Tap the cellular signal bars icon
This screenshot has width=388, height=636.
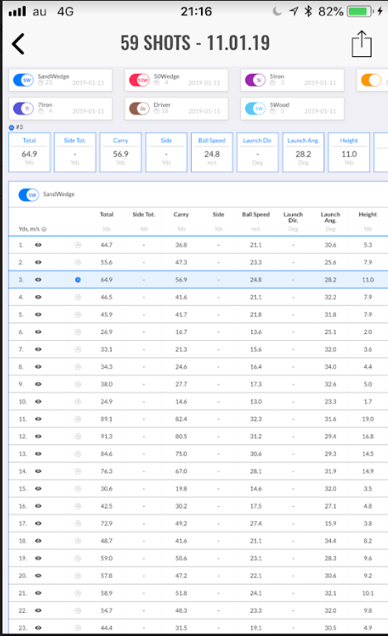tap(17, 11)
